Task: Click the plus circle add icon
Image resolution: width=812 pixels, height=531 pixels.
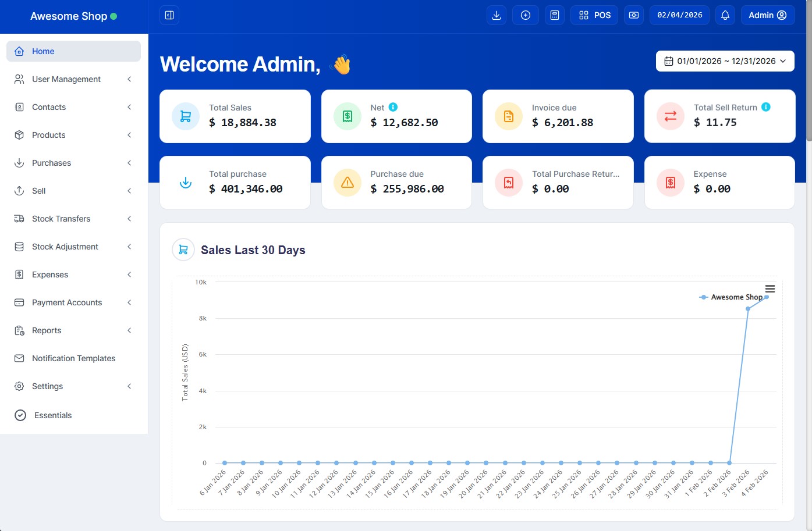Action: (x=526, y=15)
